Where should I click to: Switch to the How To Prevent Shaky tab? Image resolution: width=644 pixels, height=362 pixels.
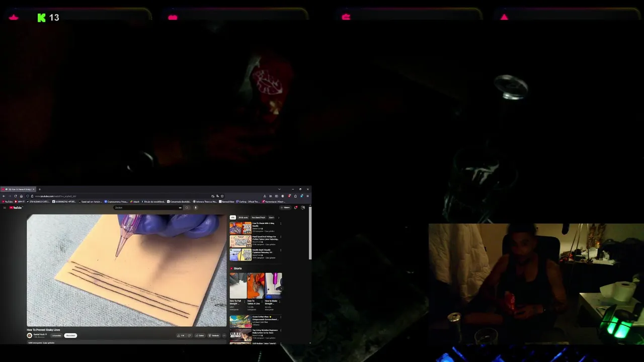tap(19, 190)
